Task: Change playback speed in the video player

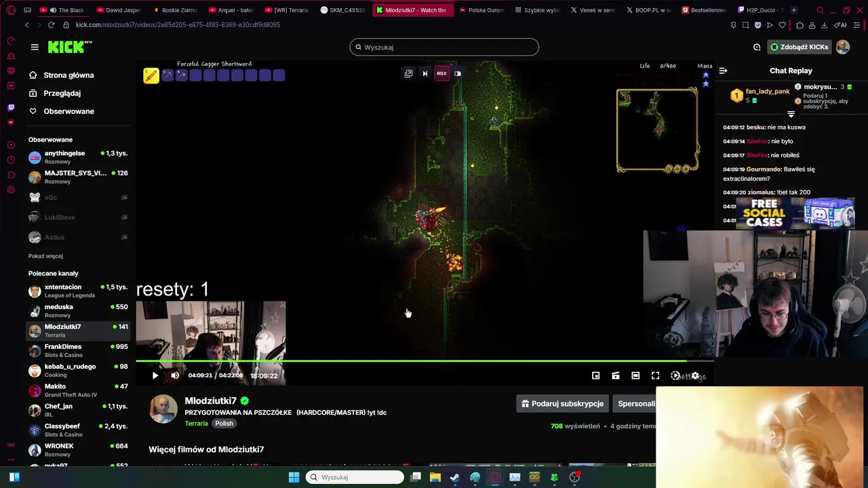Action: point(675,375)
